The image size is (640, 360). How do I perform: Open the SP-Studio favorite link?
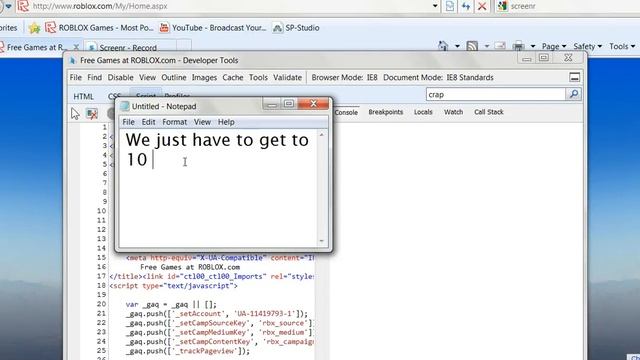click(x=296, y=28)
